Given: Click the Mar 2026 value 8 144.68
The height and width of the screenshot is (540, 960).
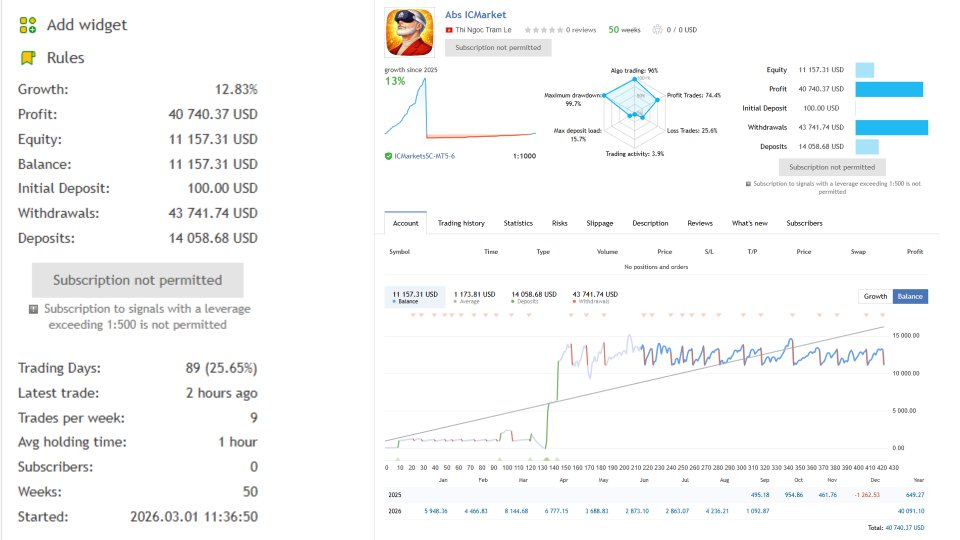Looking at the screenshot, I should click(x=516, y=511).
